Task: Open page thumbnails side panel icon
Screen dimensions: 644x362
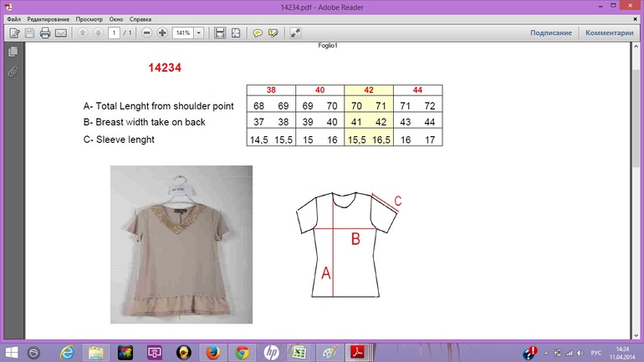Action: pos(13,52)
